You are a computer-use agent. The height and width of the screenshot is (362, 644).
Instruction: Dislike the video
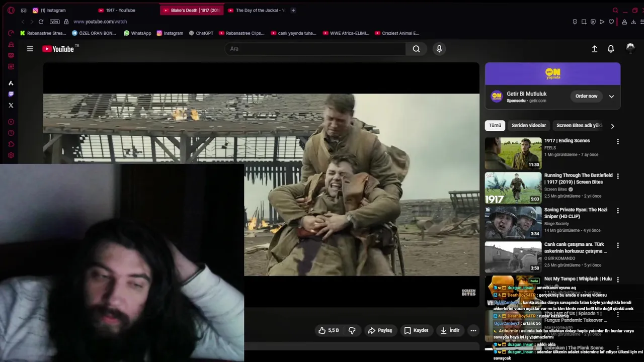352,330
